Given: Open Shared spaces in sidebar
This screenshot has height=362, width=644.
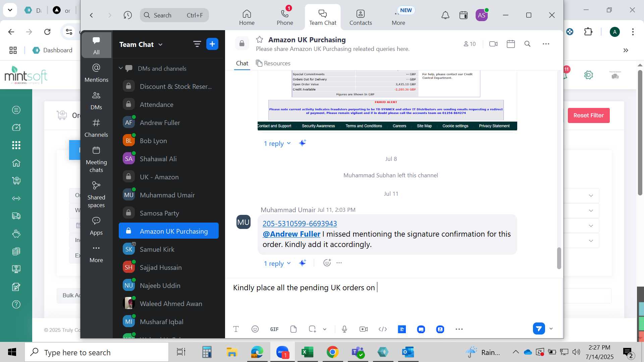Looking at the screenshot, I should [x=96, y=194].
